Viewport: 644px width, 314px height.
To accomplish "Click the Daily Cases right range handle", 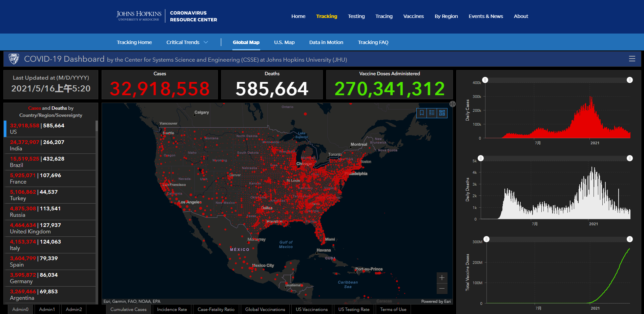I will click(630, 80).
